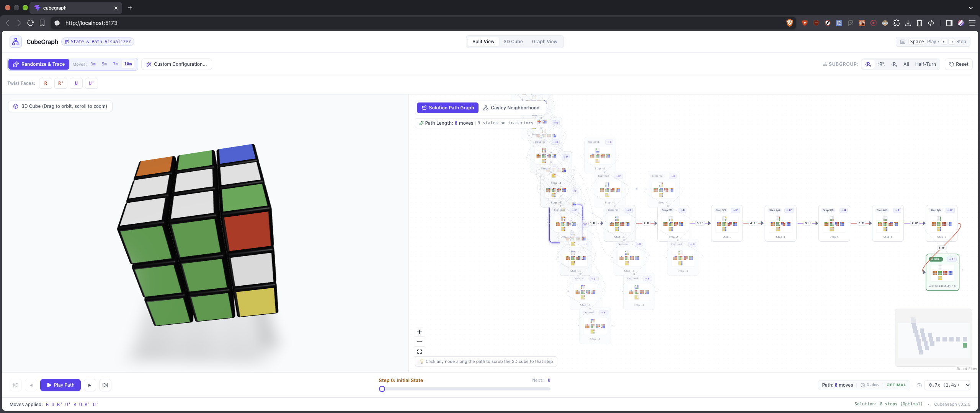This screenshot has width=980, height=413.
Task: Click the State & Path Visualizer badge
Action: 98,42
